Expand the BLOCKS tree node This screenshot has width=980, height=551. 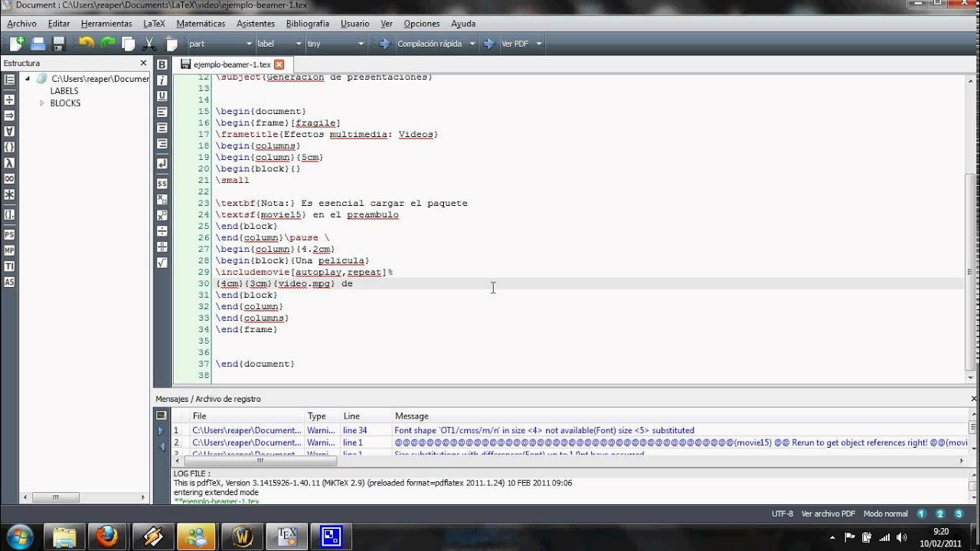click(x=42, y=103)
